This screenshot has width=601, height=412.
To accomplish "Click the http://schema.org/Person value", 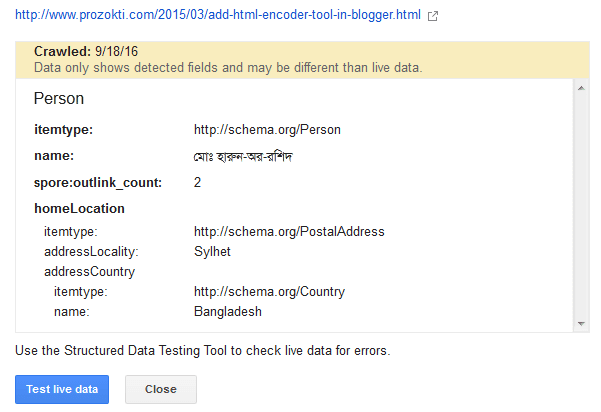I will (260, 129).
